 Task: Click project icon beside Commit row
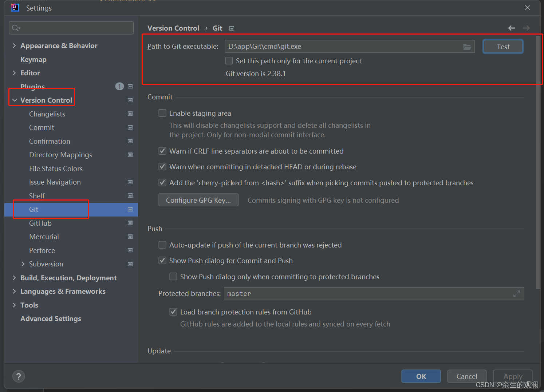(x=130, y=127)
